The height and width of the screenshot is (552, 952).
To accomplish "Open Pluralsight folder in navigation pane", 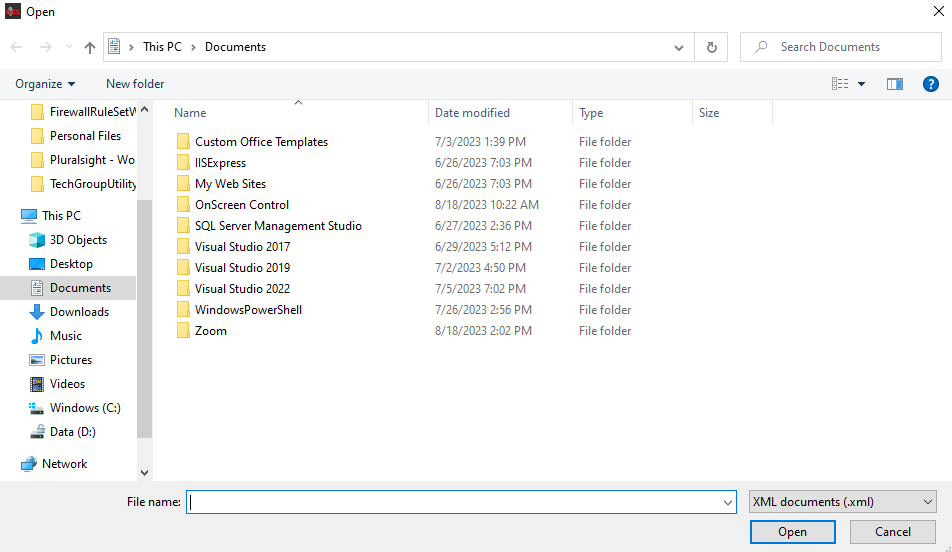I will coord(92,160).
